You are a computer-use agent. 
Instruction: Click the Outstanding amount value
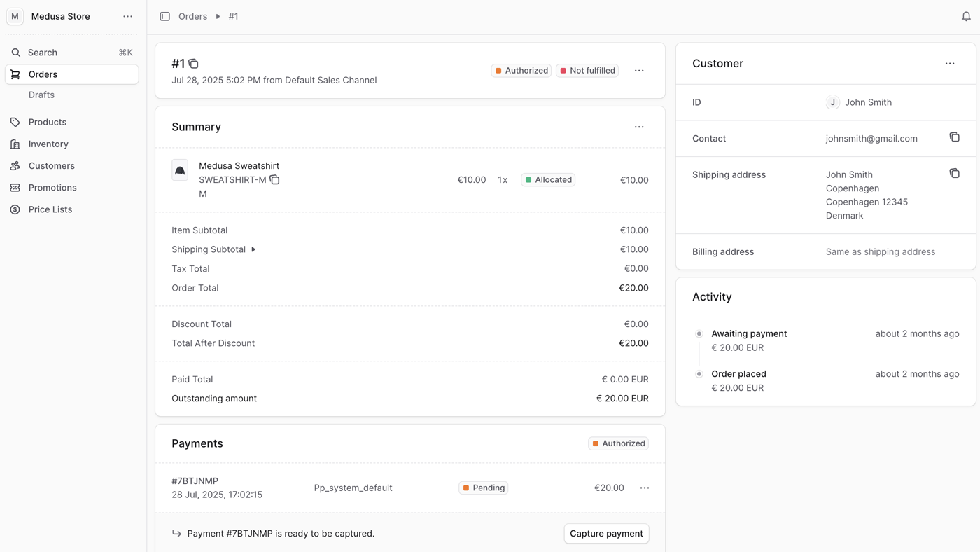point(622,399)
